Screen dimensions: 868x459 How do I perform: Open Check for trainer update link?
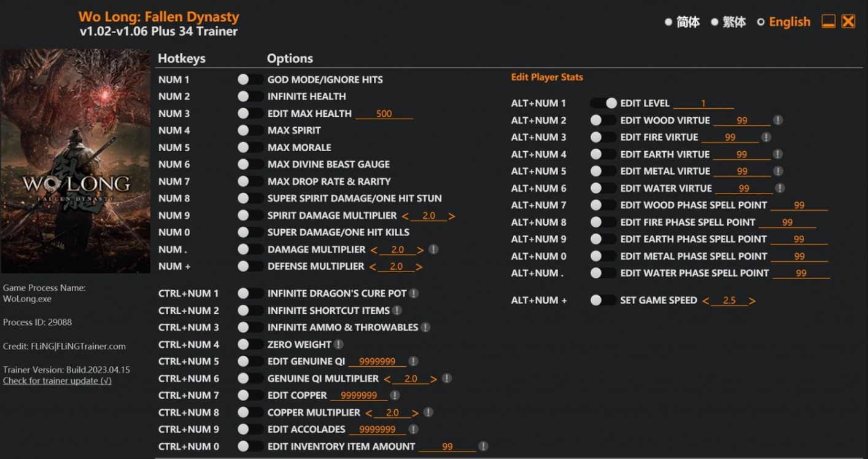click(x=57, y=381)
